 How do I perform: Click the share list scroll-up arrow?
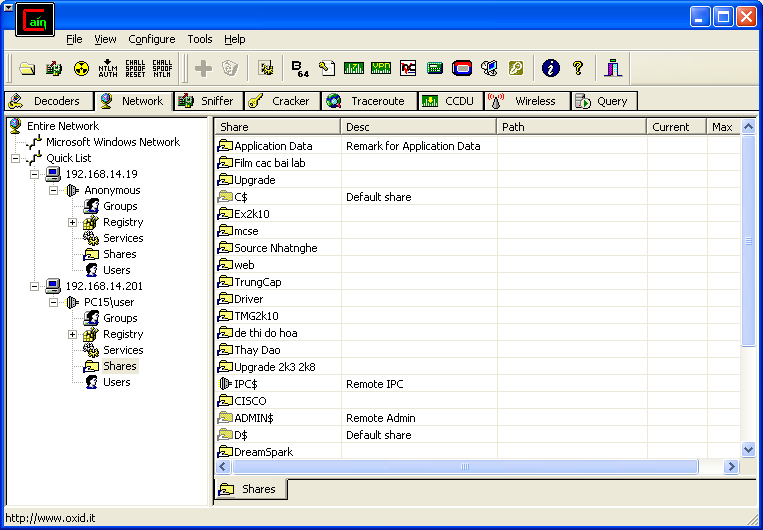pyautogui.click(x=748, y=128)
